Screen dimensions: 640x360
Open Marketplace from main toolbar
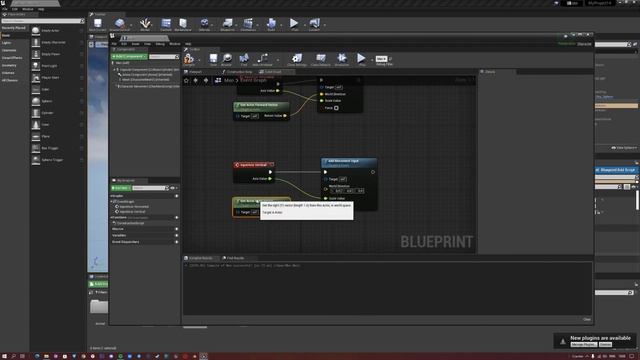183,24
